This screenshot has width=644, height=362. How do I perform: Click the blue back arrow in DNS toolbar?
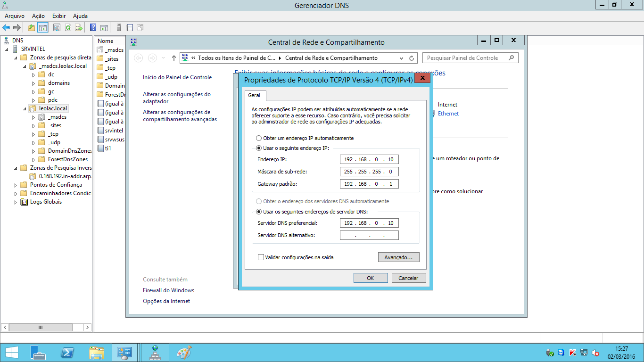pos(6,28)
